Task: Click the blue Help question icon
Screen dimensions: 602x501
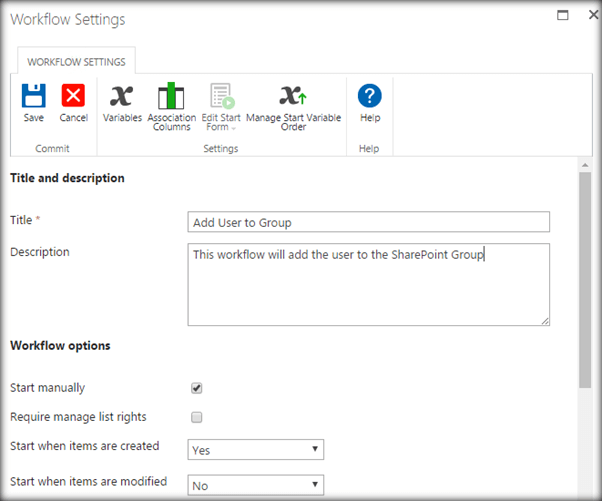Action: (x=370, y=96)
